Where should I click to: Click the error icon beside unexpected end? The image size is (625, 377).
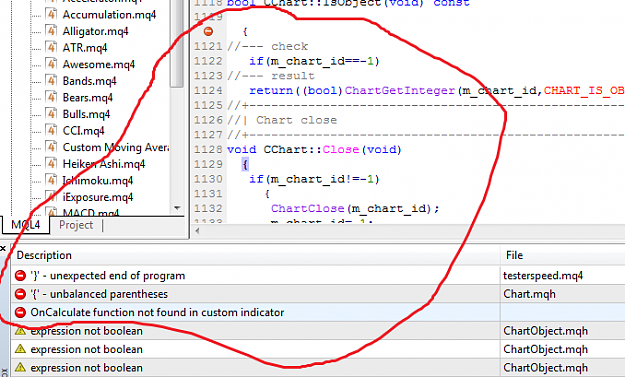pos(20,276)
